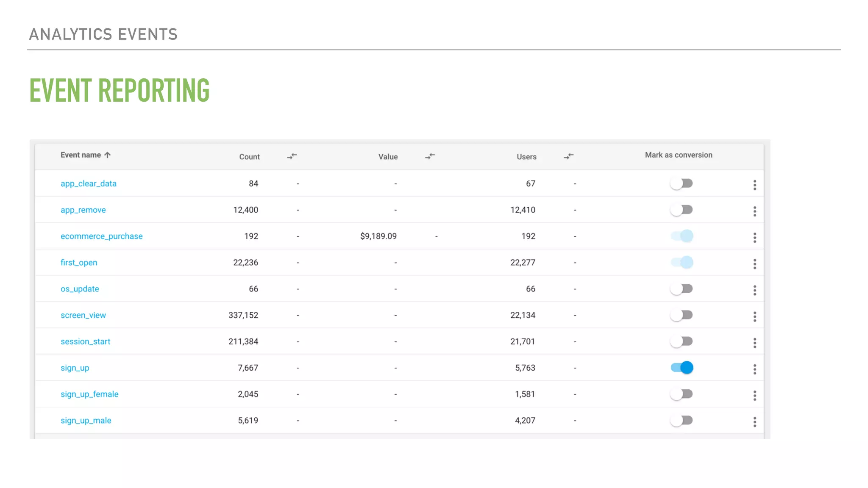The height and width of the screenshot is (488, 868).
Task: Open more options for first_open row
Action: (754, 264)
